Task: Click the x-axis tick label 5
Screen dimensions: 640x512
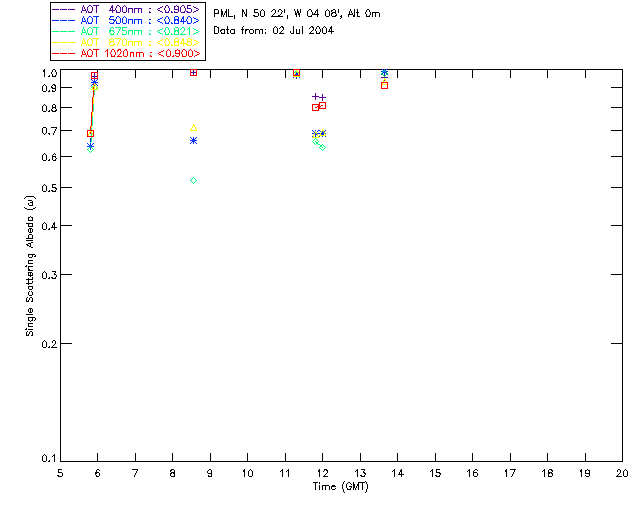Action: (x=60, y=473)
